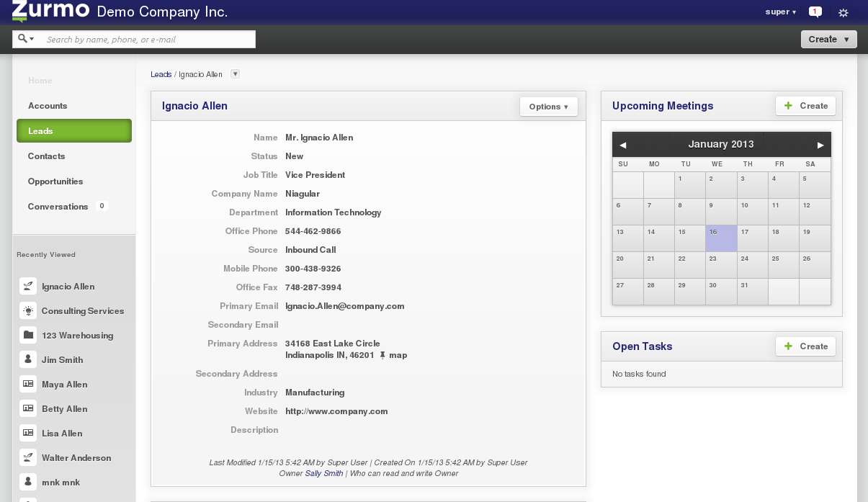Click the Zurmo logo

click(x=50, y=11)
